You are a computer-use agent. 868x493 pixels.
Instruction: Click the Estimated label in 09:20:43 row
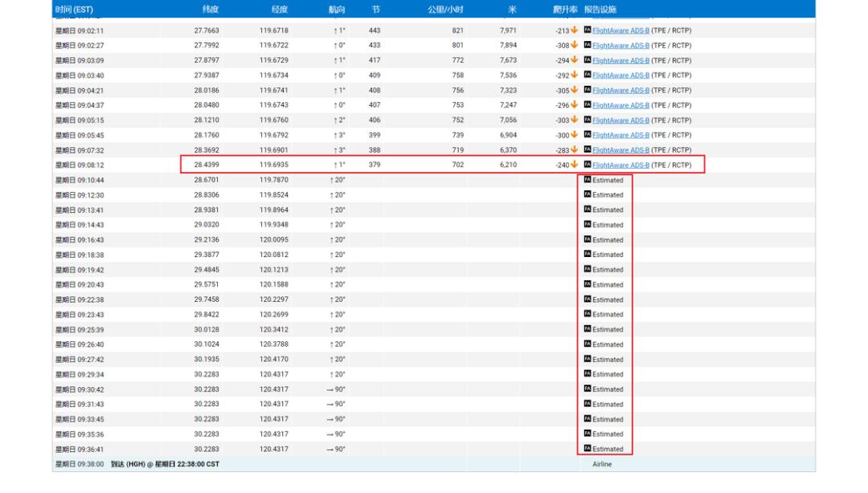(608, 285)
